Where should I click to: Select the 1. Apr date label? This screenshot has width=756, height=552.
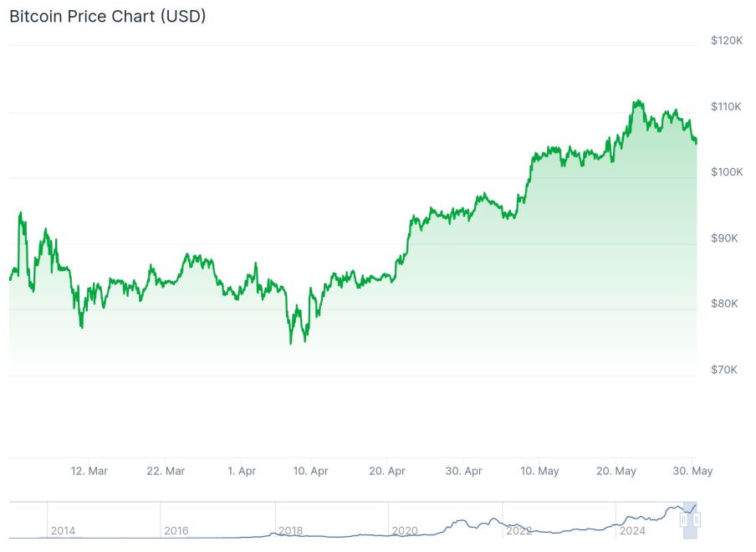pyautogui.click(x=242, y=472)
